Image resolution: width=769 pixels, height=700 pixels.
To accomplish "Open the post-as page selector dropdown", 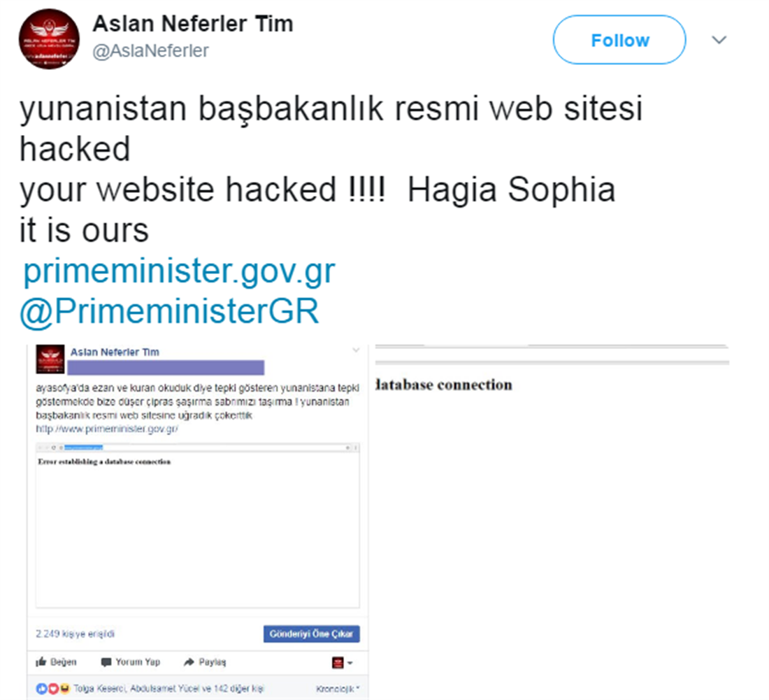I will tap(343, 663).
